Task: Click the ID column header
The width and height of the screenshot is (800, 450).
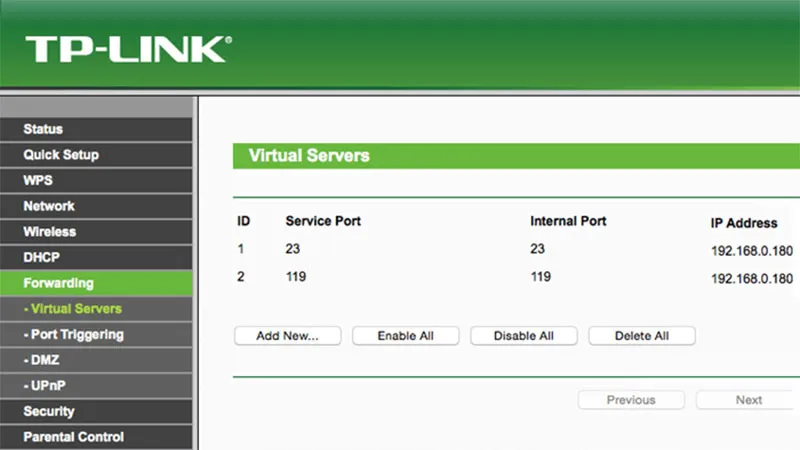Action: point(243,221)
